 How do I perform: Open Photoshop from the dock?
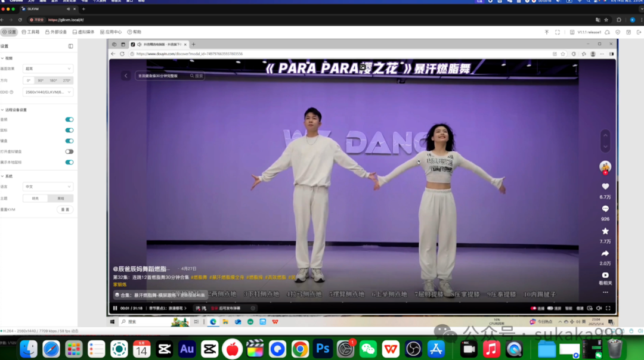point(323,349)
